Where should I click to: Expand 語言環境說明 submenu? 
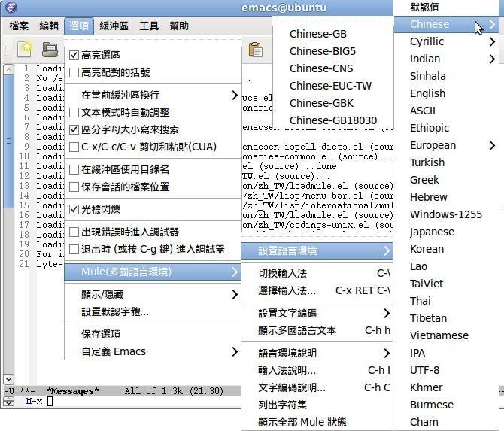pos(317,353)
